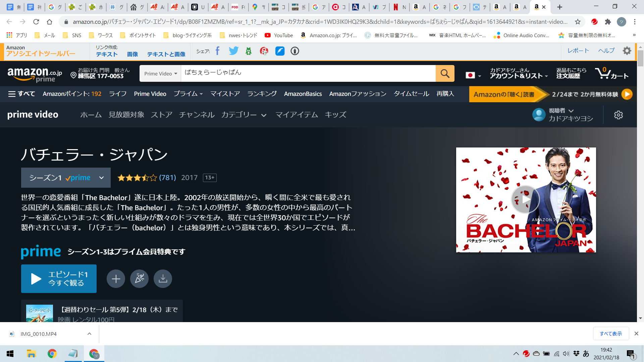
Task: Open Prime Video settings gear icon
Action: (x=618, y=115)
